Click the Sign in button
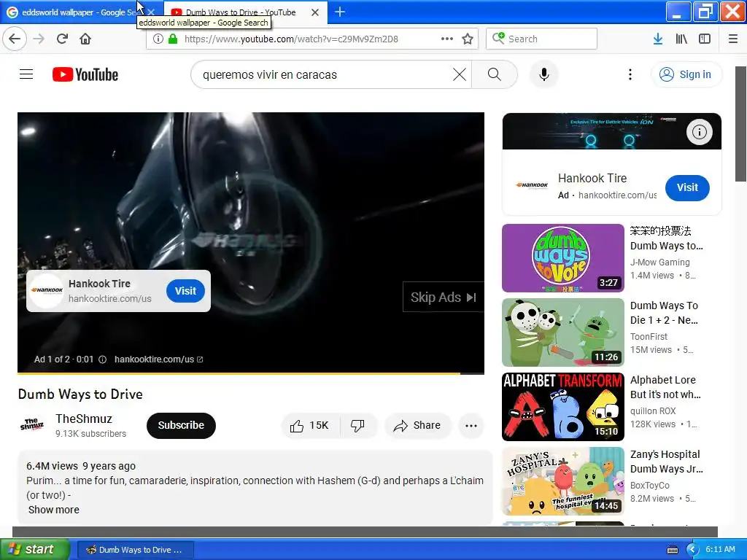Screen dimensions: 747x560 686,74
